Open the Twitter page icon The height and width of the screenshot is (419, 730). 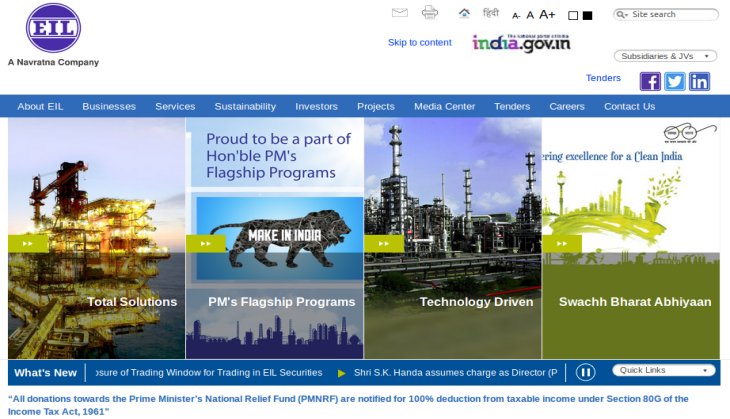point(675,81)
